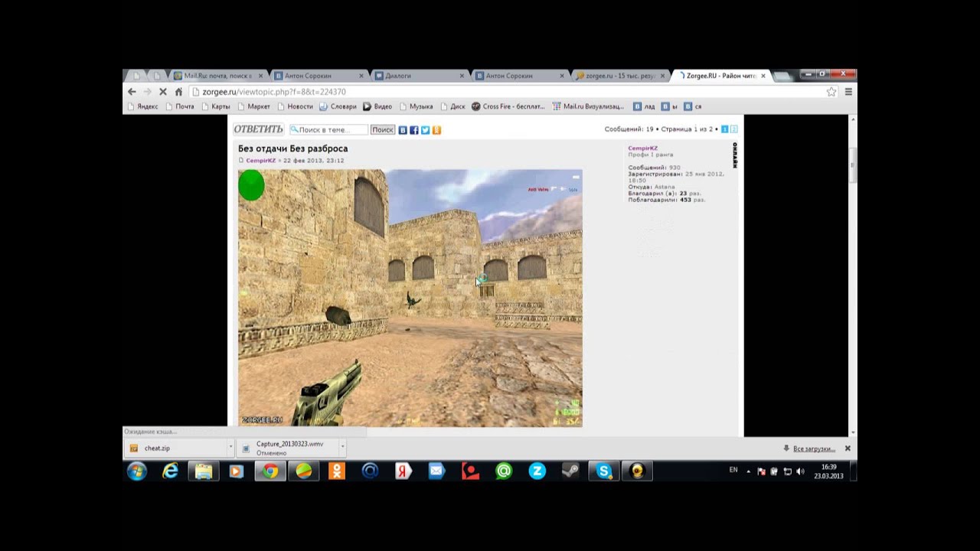Go to page 2 of the topic
The width and height of the screenshot is (980, 551).
tap(733, 129)
